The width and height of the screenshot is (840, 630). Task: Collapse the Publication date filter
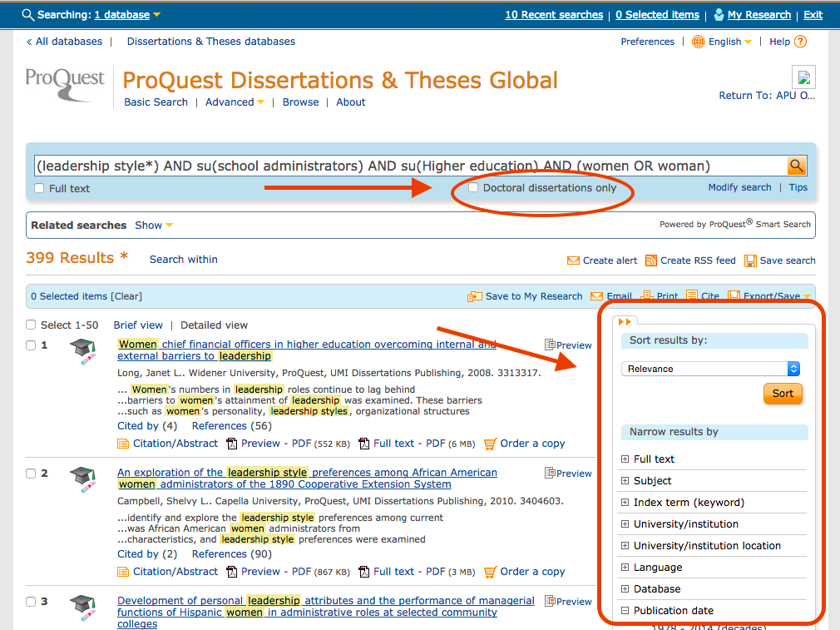(x=625, y=610)
